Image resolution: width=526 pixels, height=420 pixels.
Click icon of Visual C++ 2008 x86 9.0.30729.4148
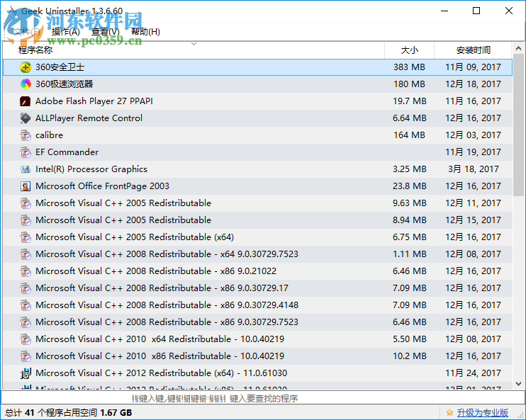(x=26, y=305)
